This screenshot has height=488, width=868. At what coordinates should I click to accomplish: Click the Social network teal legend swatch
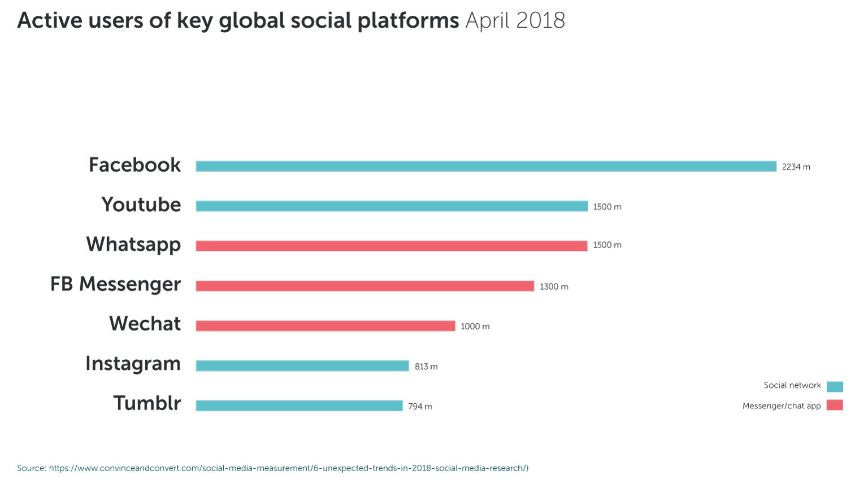[834, 387]
